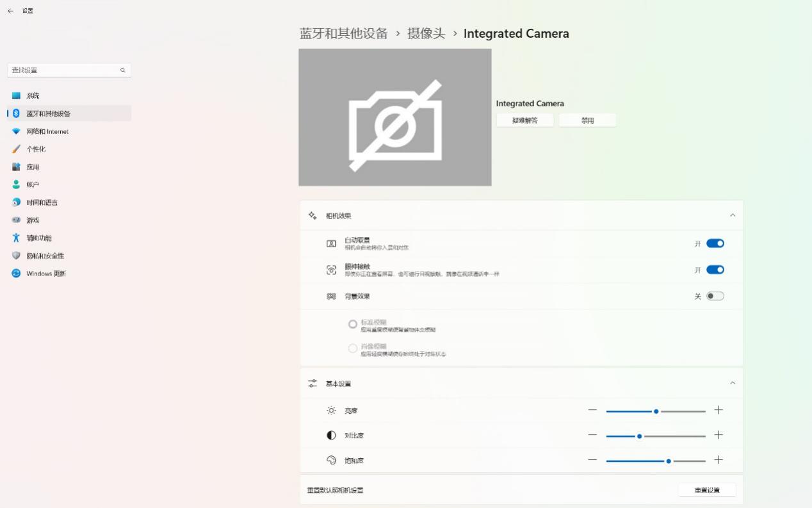Image resolution: width=812 pixels, height=508 pixels.
Task: Disable the 自动取景 switch
Action: click(715, 243)
